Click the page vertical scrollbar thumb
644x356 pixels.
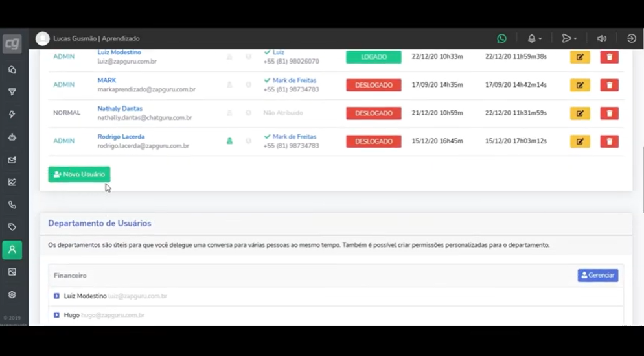coord(642,179)
